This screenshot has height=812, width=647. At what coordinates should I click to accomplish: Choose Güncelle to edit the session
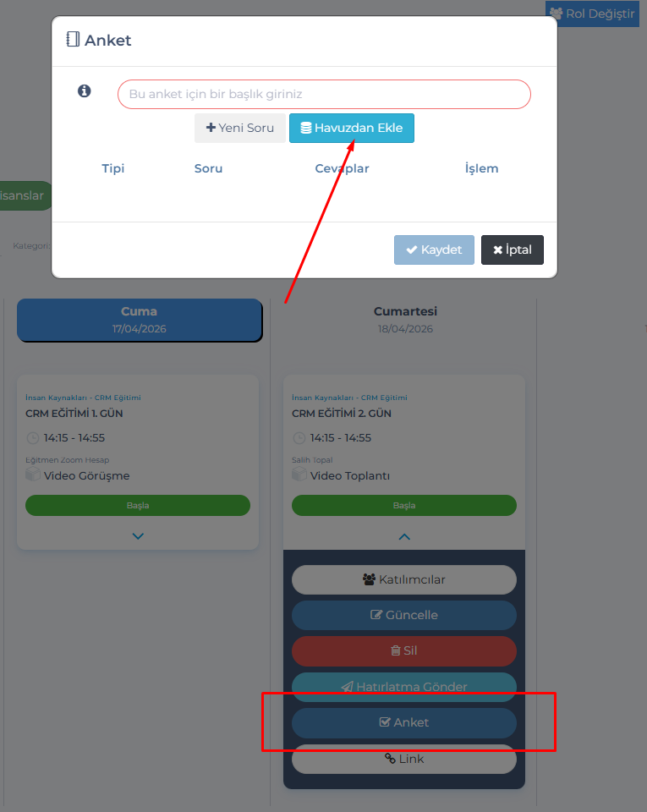pyautogui.click(x=404, y=615)
